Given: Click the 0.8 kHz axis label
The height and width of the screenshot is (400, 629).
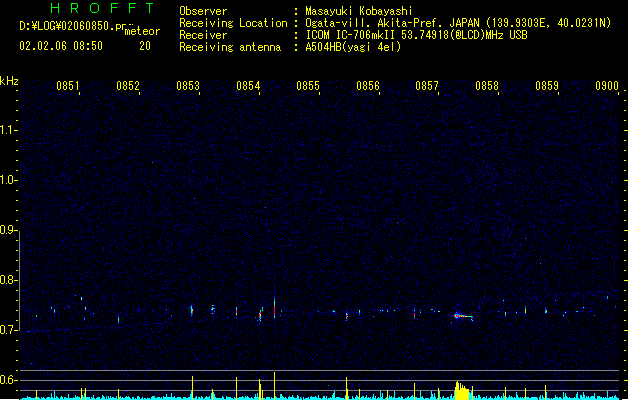Looking at the screenshot, I should pos(8,280).
